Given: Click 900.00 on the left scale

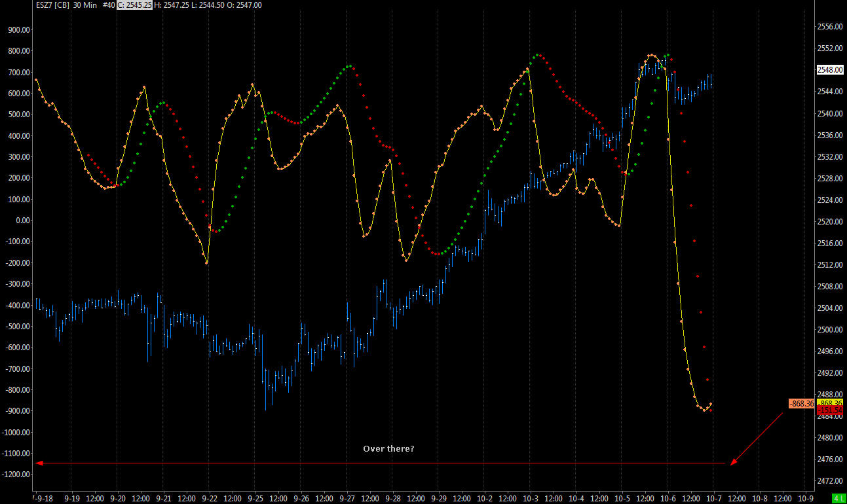Looking at the screenshot, I should pos(19,29).
